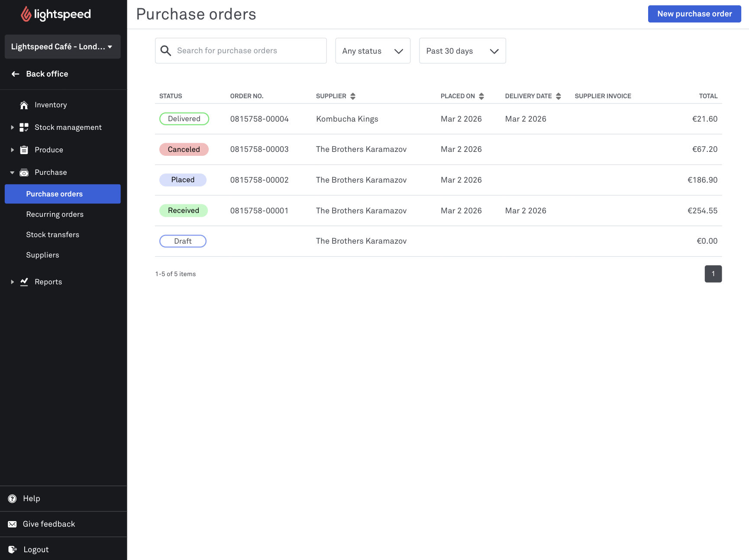Sort orders by Placed On date
749x560 pixels.
point(481,96)
